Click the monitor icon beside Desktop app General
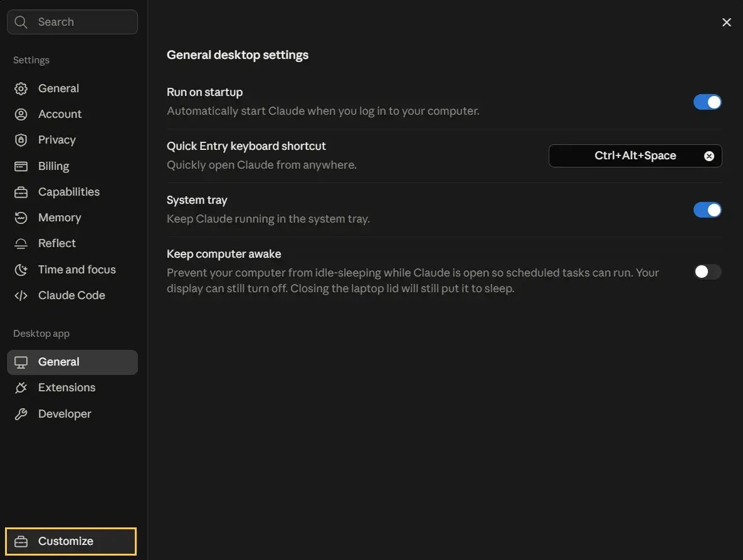 [21, 362]
